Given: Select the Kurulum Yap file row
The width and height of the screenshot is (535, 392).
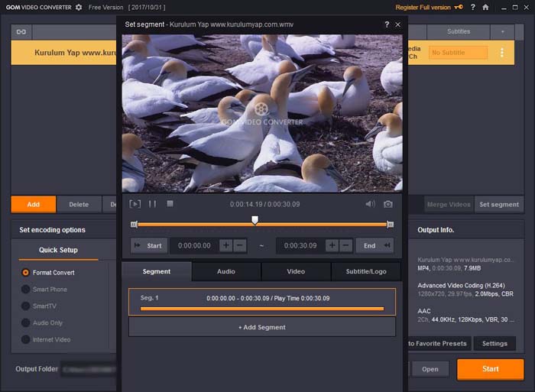Looking at the screenshot, I should tap(63, 53).
